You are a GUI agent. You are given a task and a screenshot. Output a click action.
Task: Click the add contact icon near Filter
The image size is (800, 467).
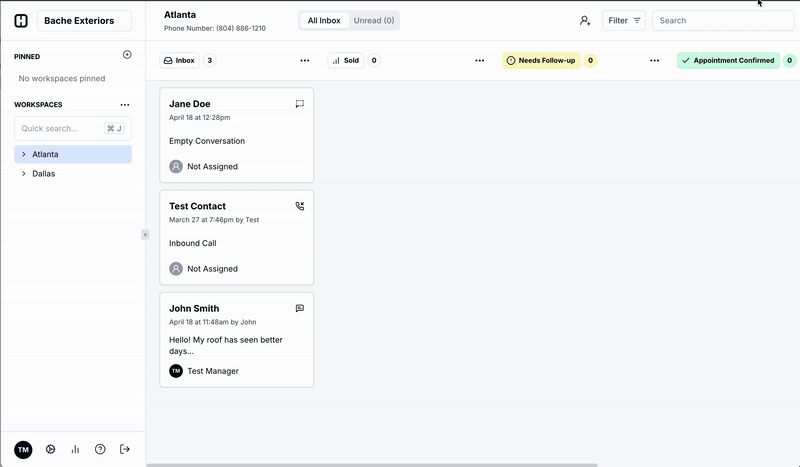click(x=585, y=20)
